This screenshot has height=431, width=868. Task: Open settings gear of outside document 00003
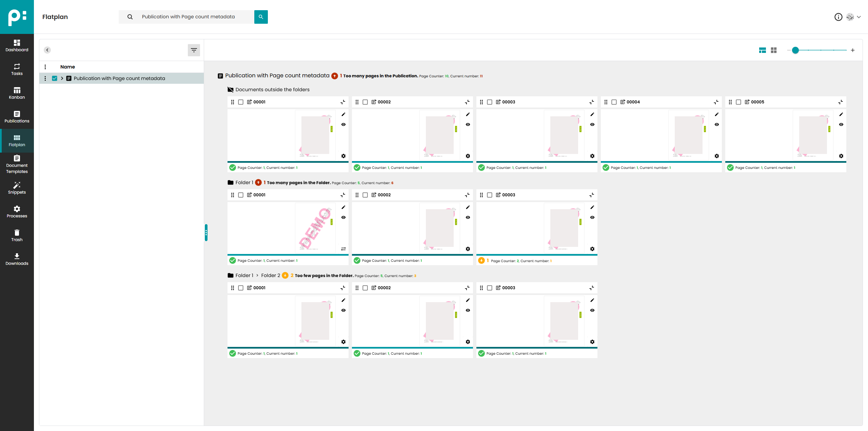coord(592,156)
